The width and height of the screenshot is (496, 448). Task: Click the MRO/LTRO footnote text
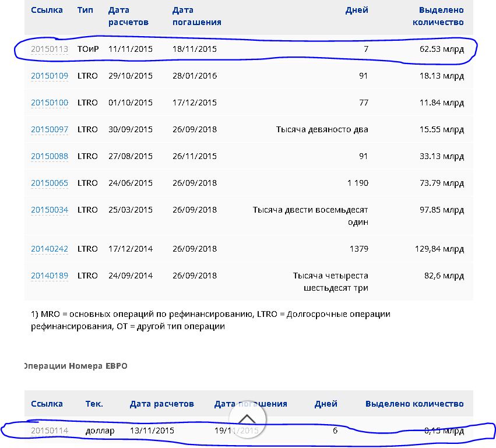point(210,320)
